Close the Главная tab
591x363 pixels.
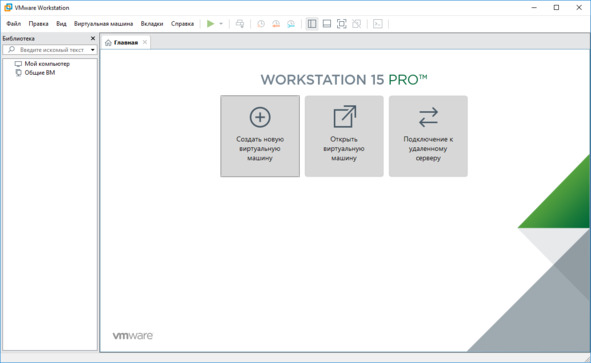click(x=145, y=42)
